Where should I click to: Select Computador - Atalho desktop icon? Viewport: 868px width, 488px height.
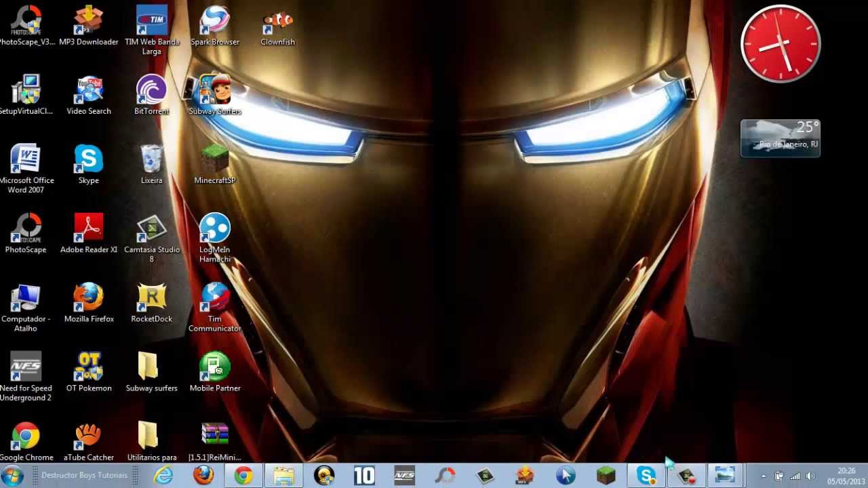tap(26, 308)
